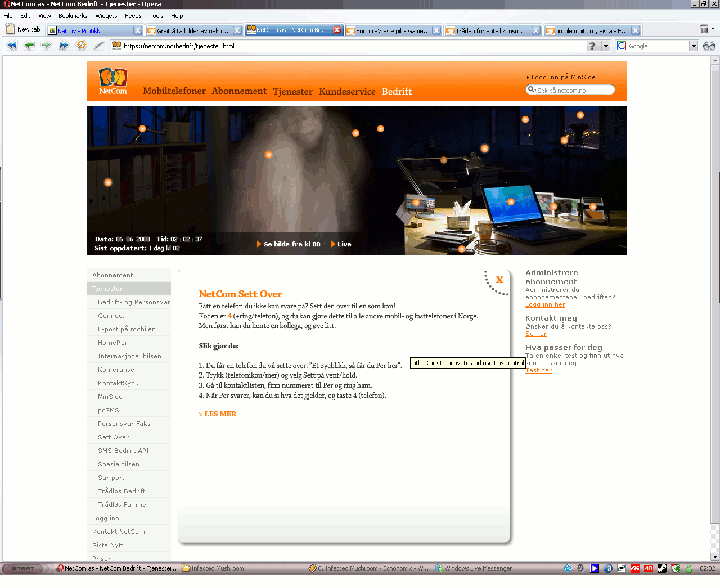720x588 pixels.
Task: Click the binoculars find icon
Action: (x=709, y=46)
